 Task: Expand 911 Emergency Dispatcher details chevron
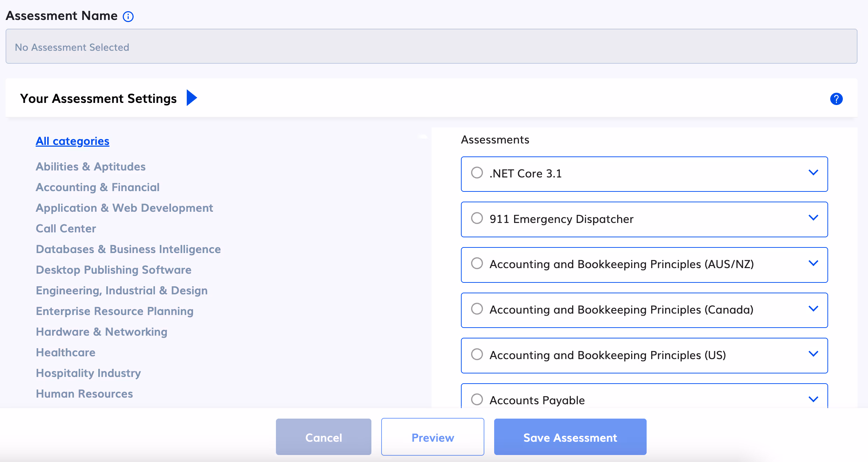(813, 218)
